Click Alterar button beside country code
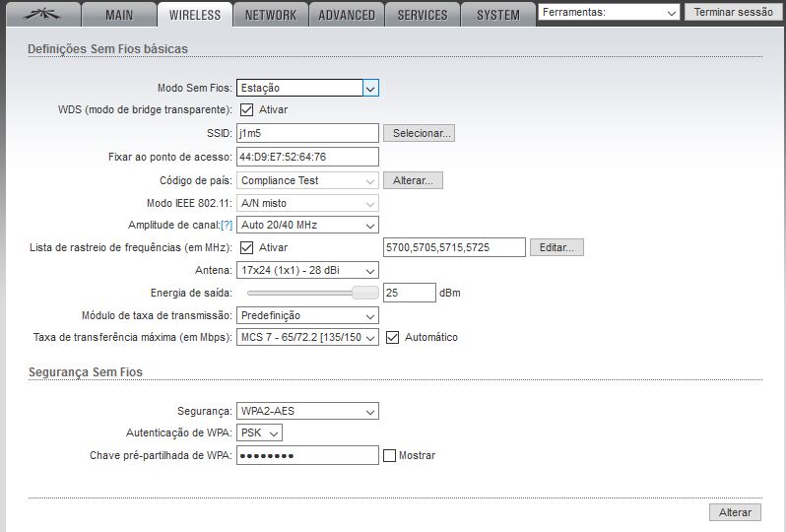The width and height of the screenshot is (786, 532). coord(413,180)
